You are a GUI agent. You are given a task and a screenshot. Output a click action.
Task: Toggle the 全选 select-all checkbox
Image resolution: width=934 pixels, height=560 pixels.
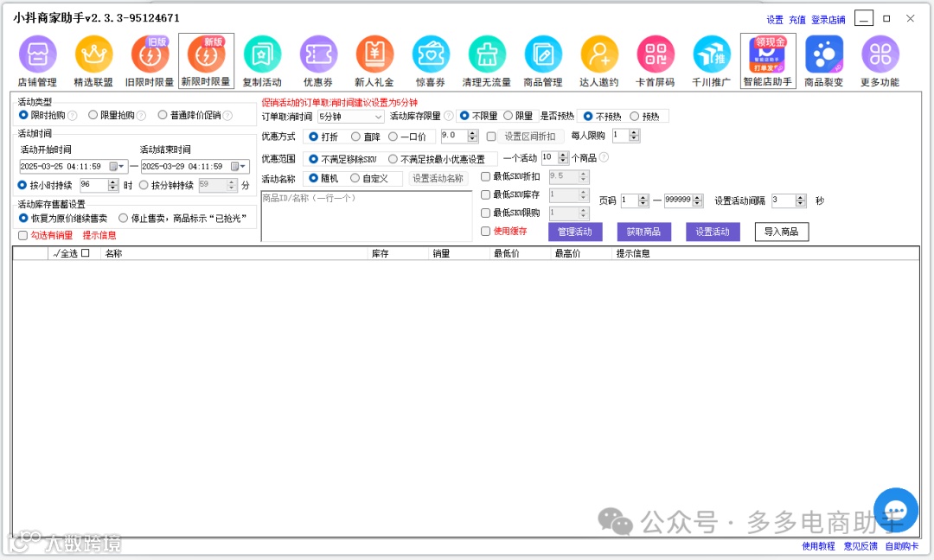tap(85, 253)
